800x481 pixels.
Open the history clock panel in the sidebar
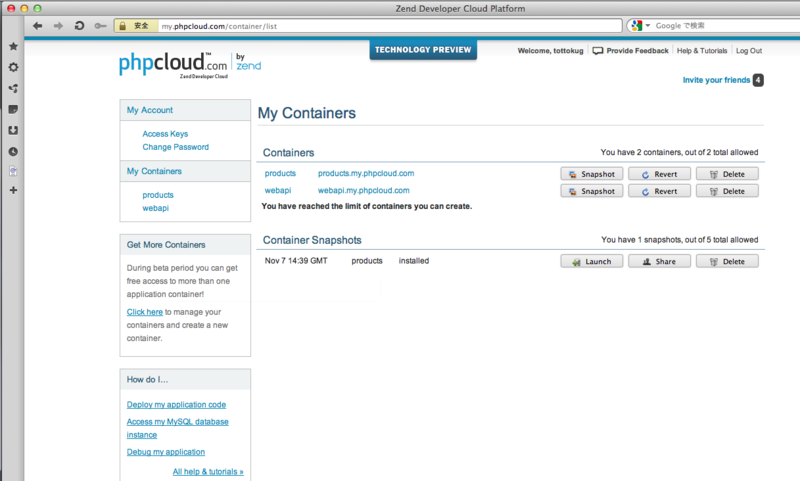coord(13,151)
